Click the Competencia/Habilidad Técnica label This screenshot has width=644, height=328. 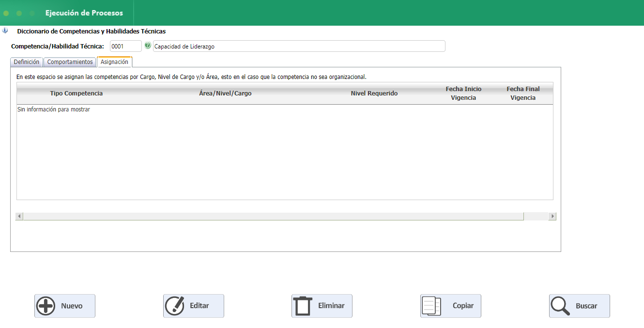58,47
